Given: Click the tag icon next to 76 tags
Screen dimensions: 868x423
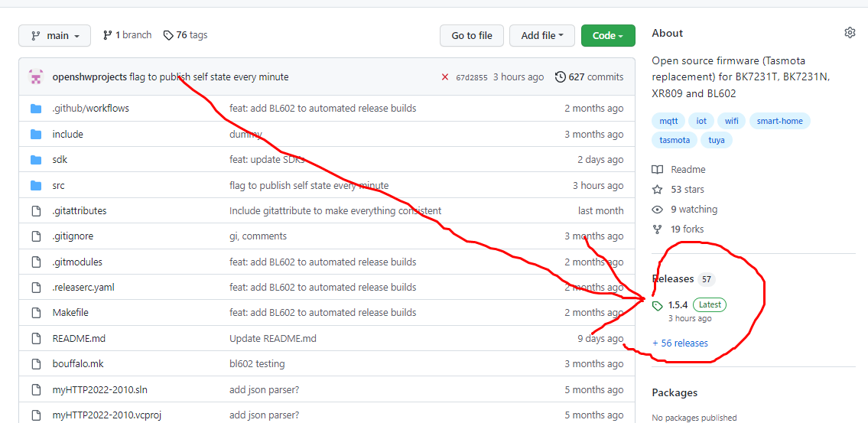Looking at the screenshot, I should 168,35.
